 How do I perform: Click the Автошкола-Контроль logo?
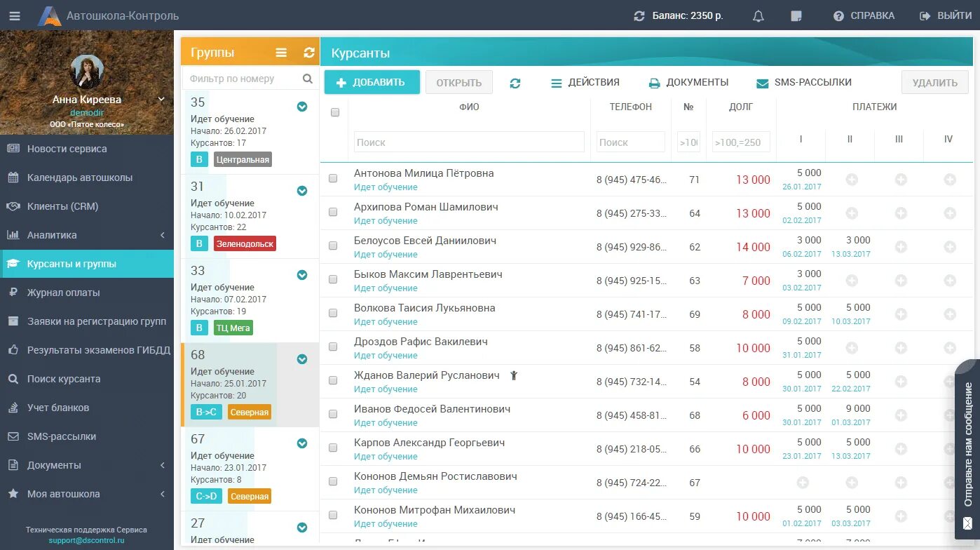(109, 15)
